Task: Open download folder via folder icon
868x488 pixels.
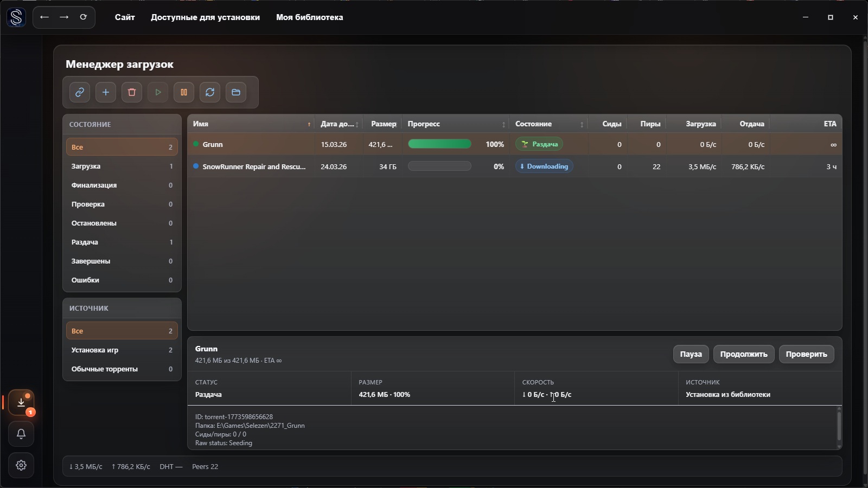Action: [x=236, y=92]
